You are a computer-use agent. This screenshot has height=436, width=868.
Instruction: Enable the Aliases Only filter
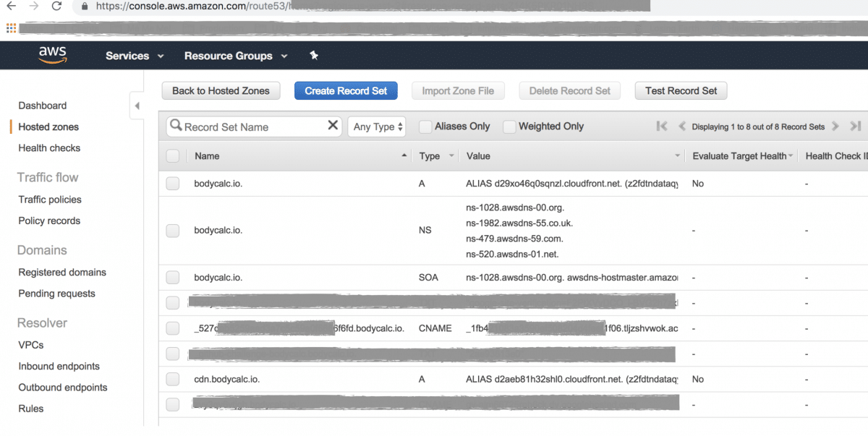pyautogui.click(x=425, y=126)
